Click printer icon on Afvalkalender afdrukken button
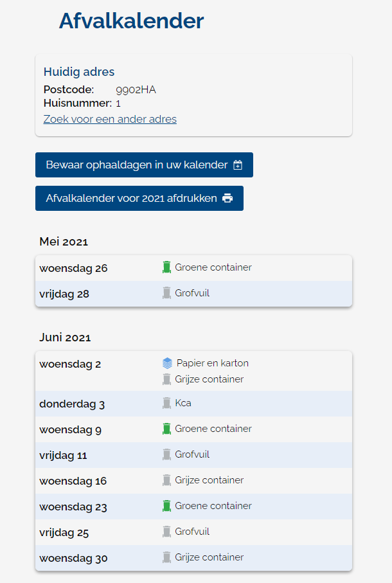The image size is (392, 583). click(227, 199)
